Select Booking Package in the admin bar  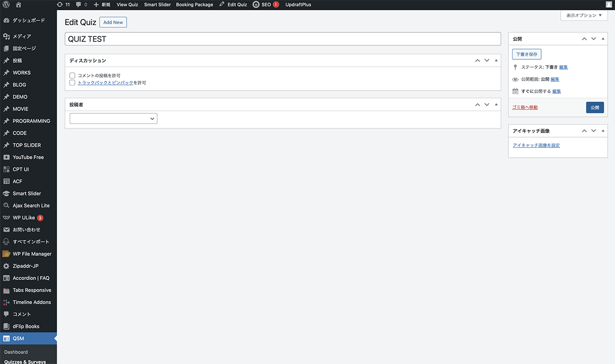point(194,5)
